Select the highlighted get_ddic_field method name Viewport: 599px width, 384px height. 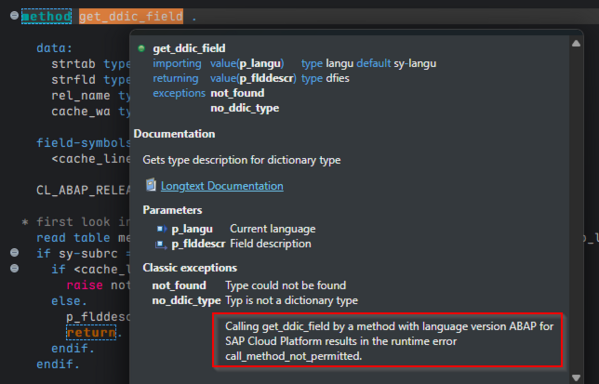131,16
